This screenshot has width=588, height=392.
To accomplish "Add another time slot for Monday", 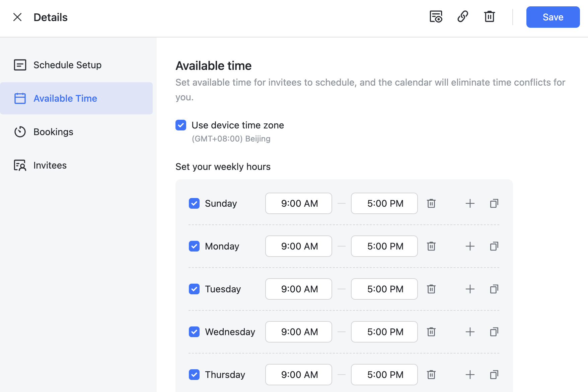I will tap(470, 246).
